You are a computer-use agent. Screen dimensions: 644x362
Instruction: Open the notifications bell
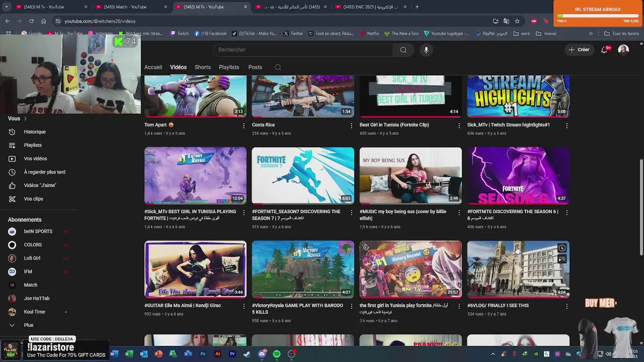[x=604, y=50]
